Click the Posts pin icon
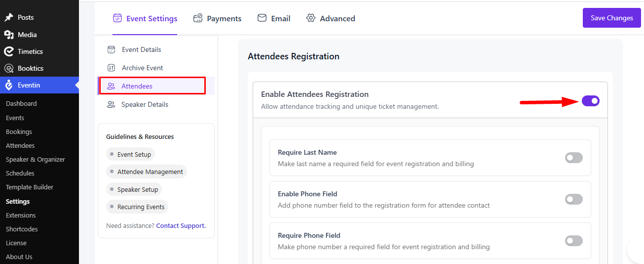 click(x=9, y=17)
